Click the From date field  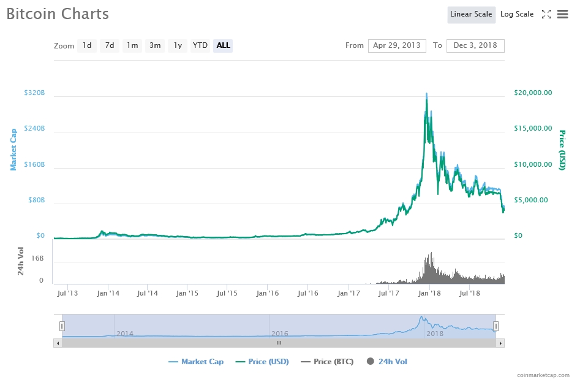coord(397,45)
